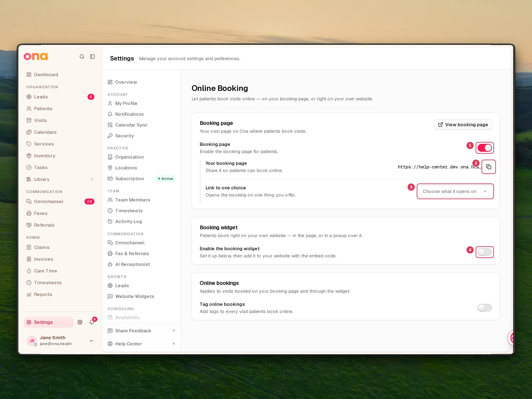This screenshot has height=399, width=532.
Task: Open Omnichannel in main sidebar with badge 24
Action: (60, 202)
